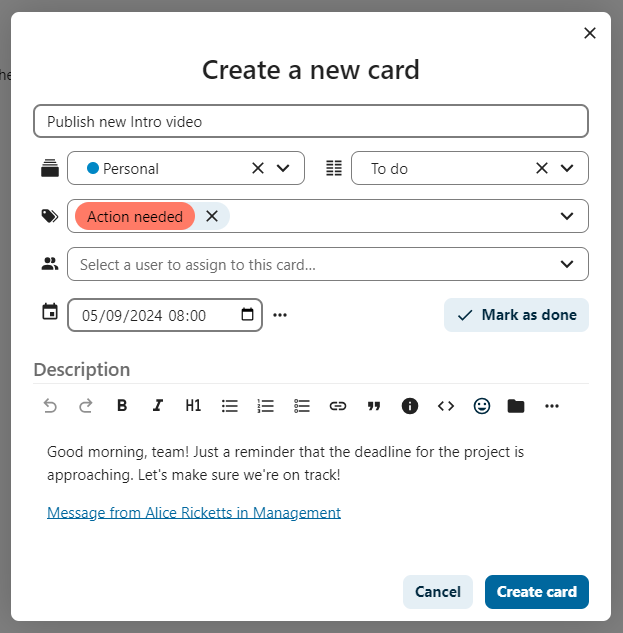This screenshot has height=633, width=623.
Task: Click the Mark as done toggle
Action: [517, 315]
